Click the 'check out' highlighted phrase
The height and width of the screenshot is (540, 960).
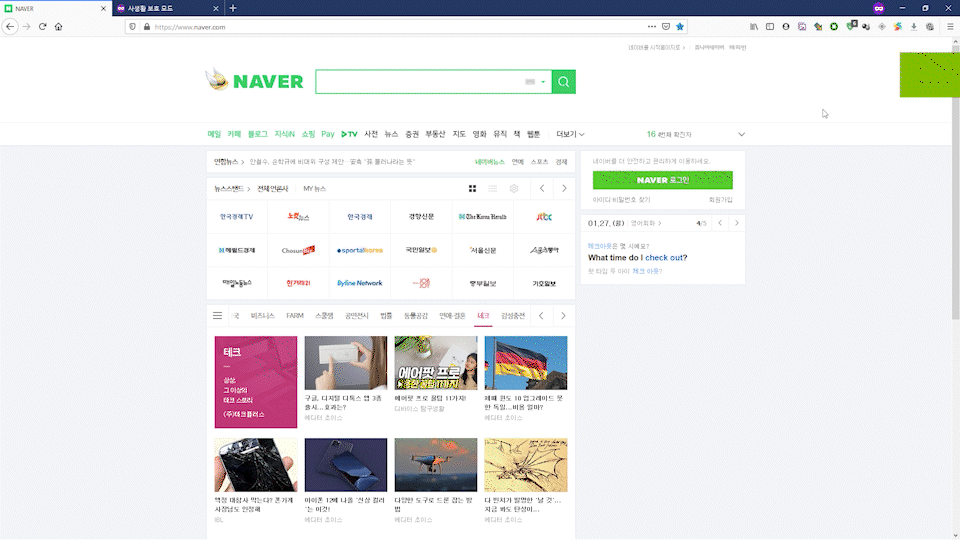664,258
